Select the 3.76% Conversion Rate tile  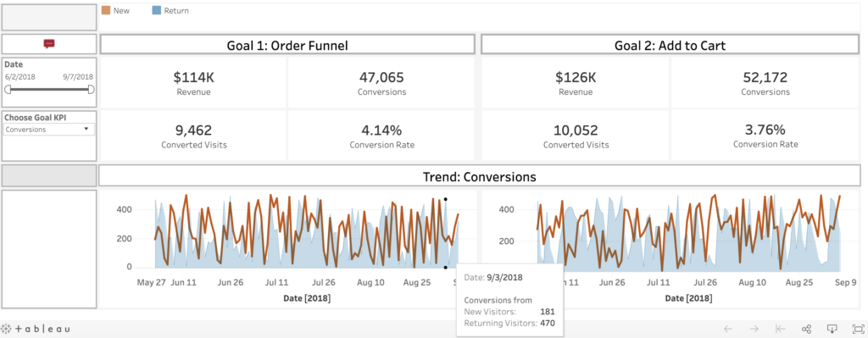tap(765, 136)
